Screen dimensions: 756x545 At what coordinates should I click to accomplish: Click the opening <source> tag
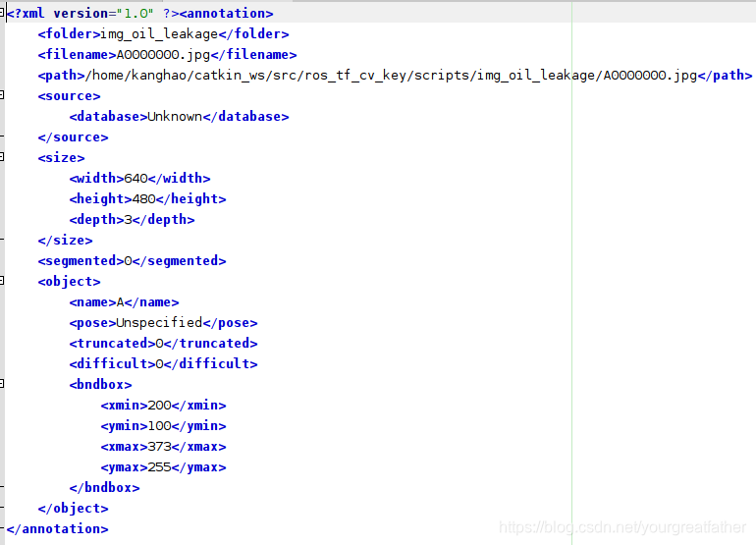pos(69,96)
